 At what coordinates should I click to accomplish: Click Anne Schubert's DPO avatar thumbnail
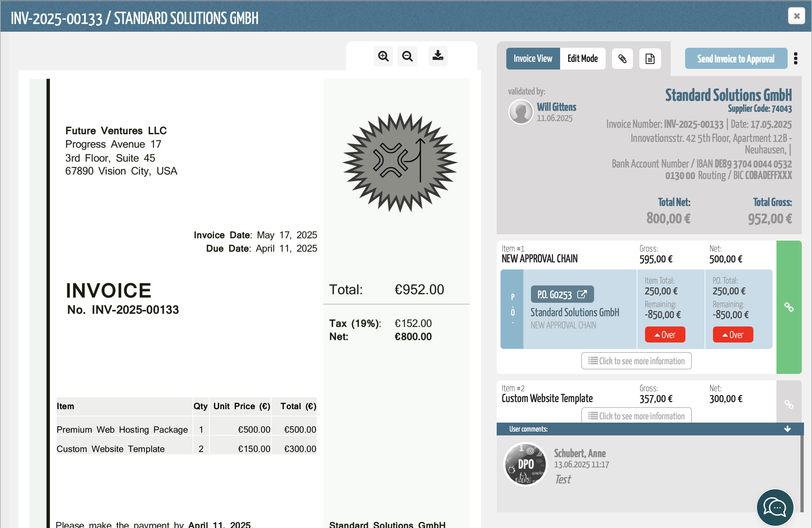tap(526, 464)
